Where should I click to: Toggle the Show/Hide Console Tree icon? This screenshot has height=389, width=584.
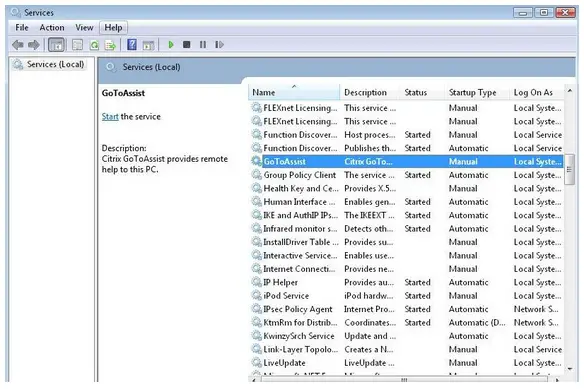(56, 45)
